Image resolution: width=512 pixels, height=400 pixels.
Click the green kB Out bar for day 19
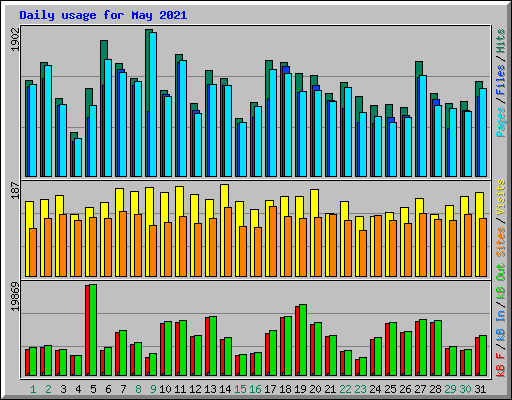coord(303,340)
